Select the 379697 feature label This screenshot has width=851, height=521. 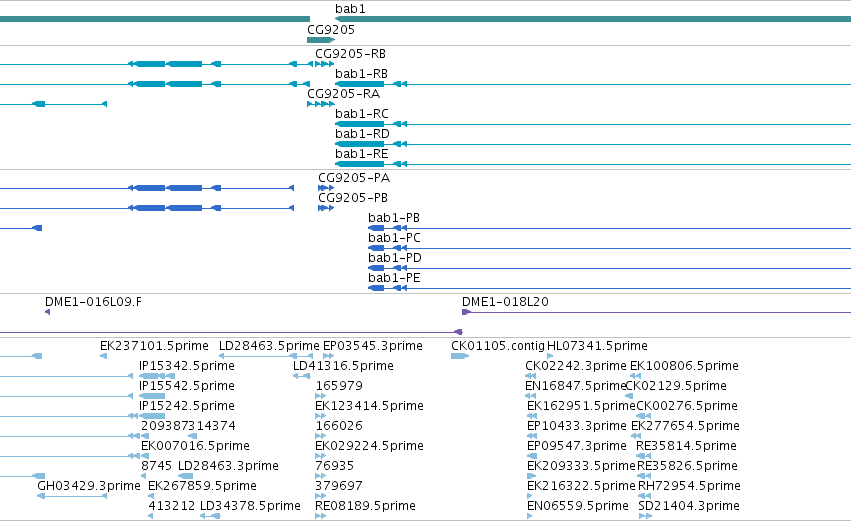pyautogui.click(x=339, y=486)
